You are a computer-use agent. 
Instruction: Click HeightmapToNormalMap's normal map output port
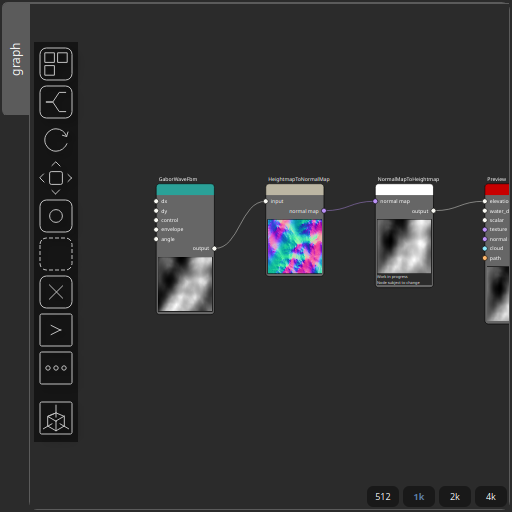(324, 211)
